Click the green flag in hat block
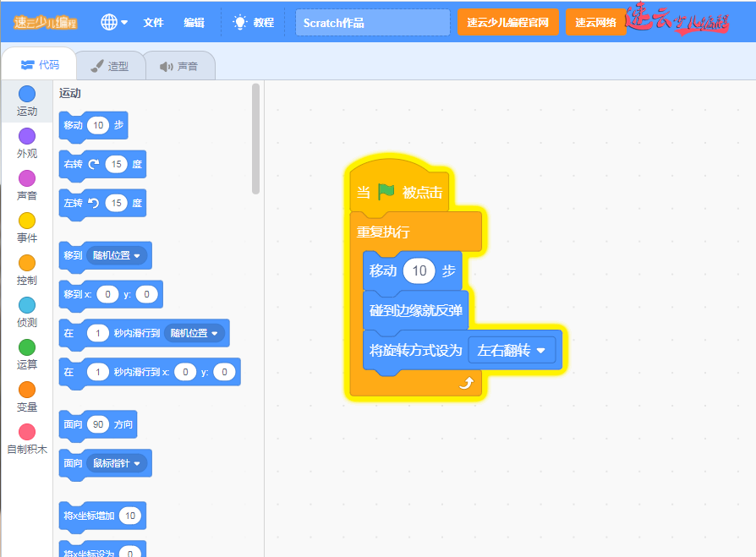The width and height of the screenshot is (756, 557). [x=386, y=192]
